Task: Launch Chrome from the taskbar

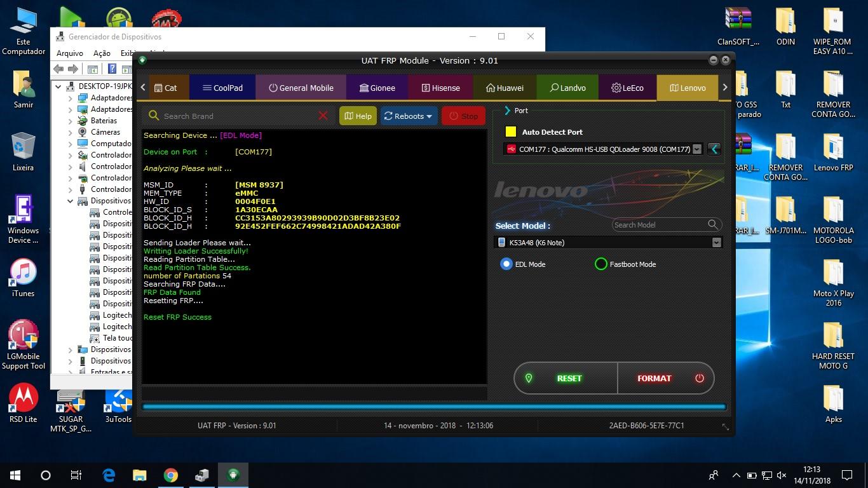Action: coord(171,475)
